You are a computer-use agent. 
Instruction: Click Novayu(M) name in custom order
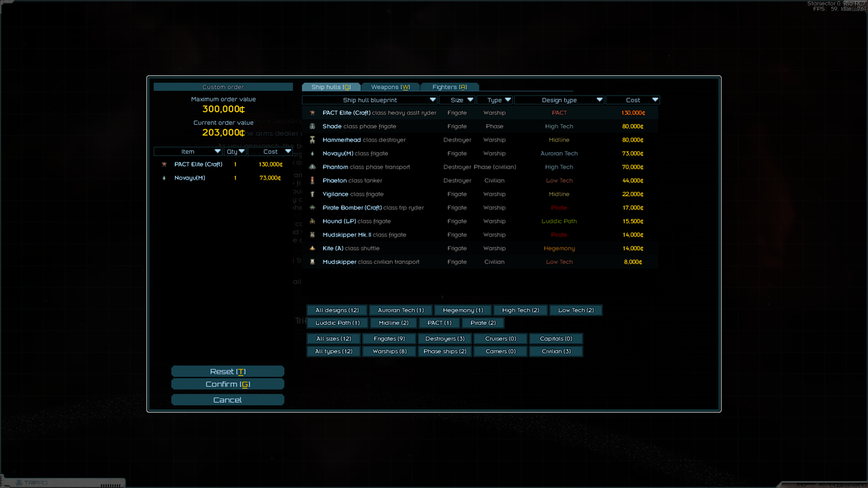(190, 178)
